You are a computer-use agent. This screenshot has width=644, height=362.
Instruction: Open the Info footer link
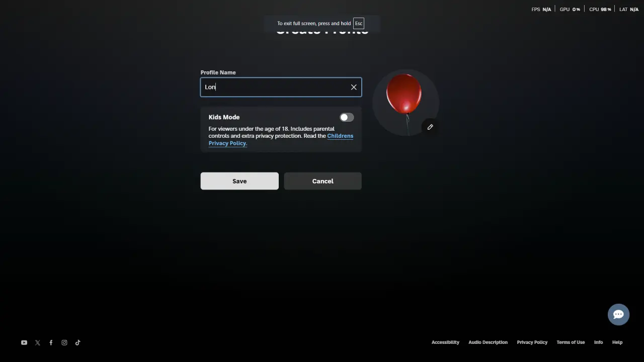(x=598, y=342)
